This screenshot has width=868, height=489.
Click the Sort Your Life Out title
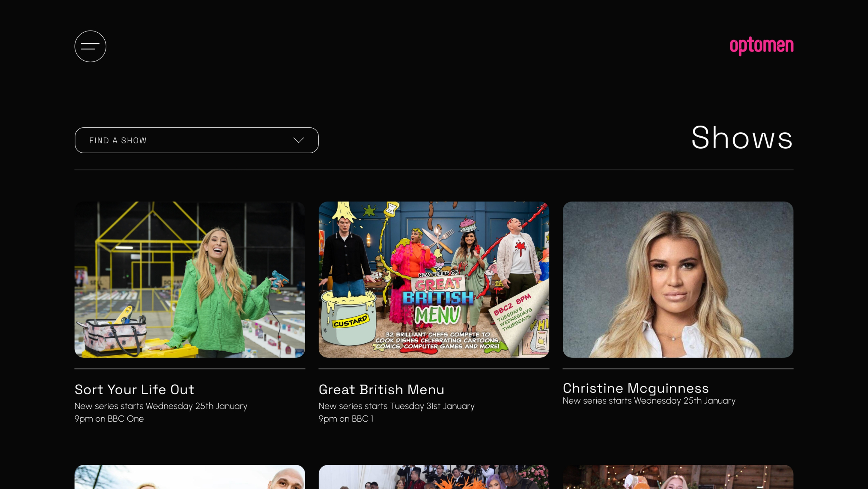tap(134, 389)
